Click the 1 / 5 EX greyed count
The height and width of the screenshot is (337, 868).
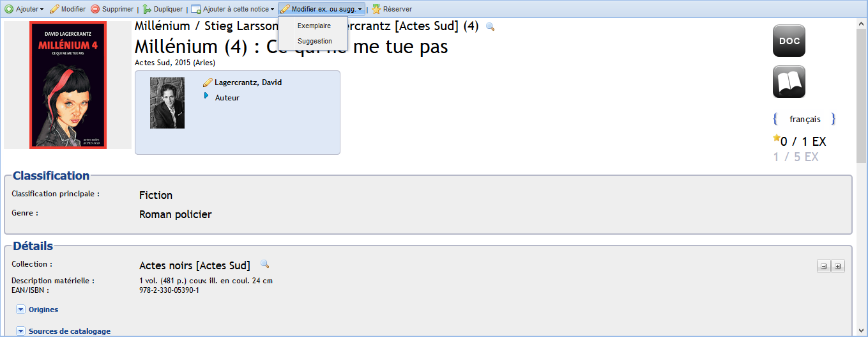click(x=796, y=157)
